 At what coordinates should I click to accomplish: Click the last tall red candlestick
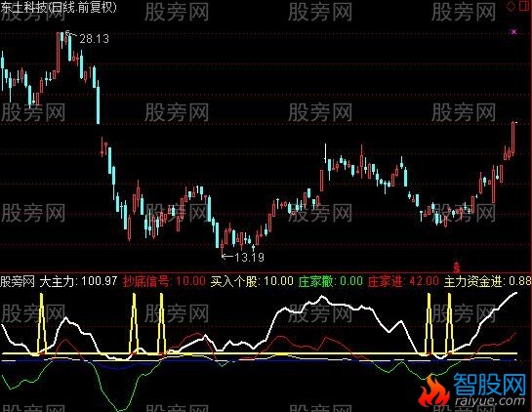(513, 138)
